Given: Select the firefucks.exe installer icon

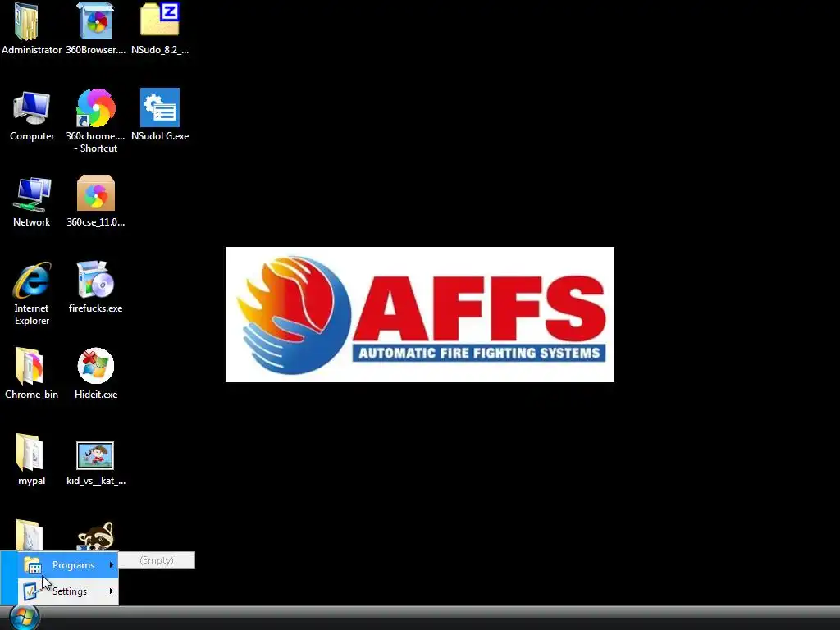Looking at the screenshot, I should coord(95,280).
